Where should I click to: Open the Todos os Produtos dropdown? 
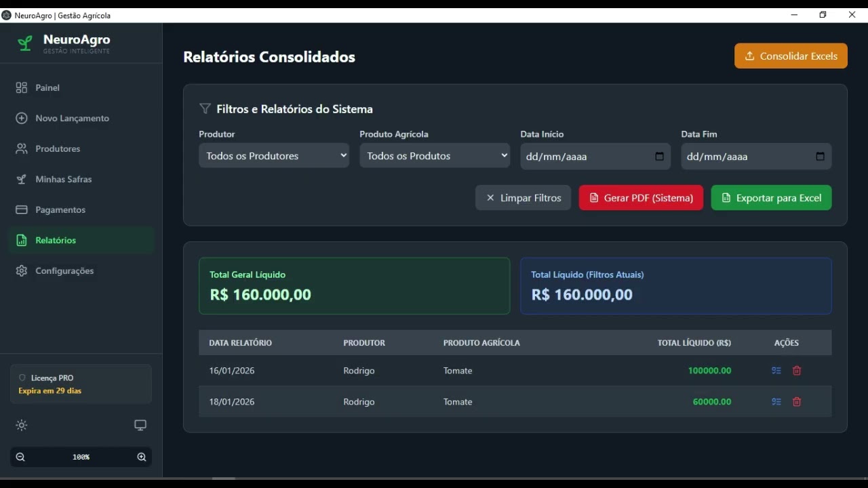click(x=435, y=156)
